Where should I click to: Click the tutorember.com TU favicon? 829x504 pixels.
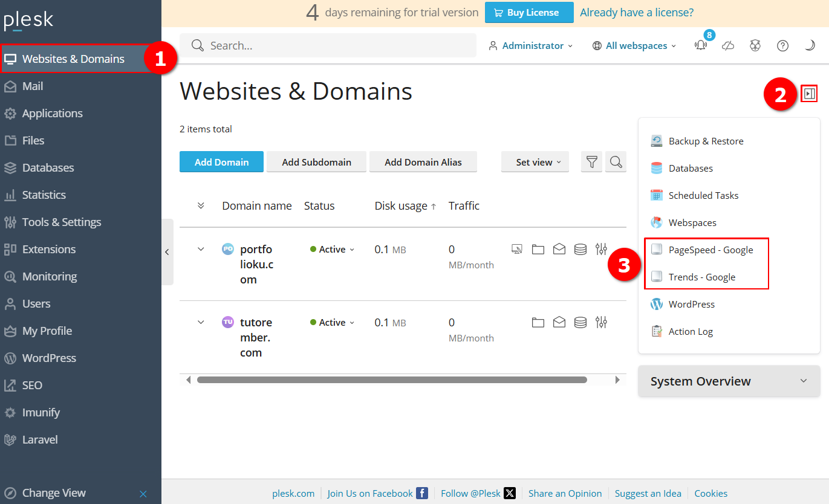click(228, 322)
